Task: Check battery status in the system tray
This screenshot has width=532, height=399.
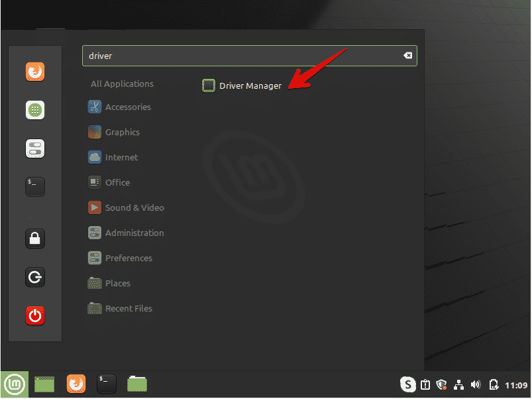Action: point(494,384)
